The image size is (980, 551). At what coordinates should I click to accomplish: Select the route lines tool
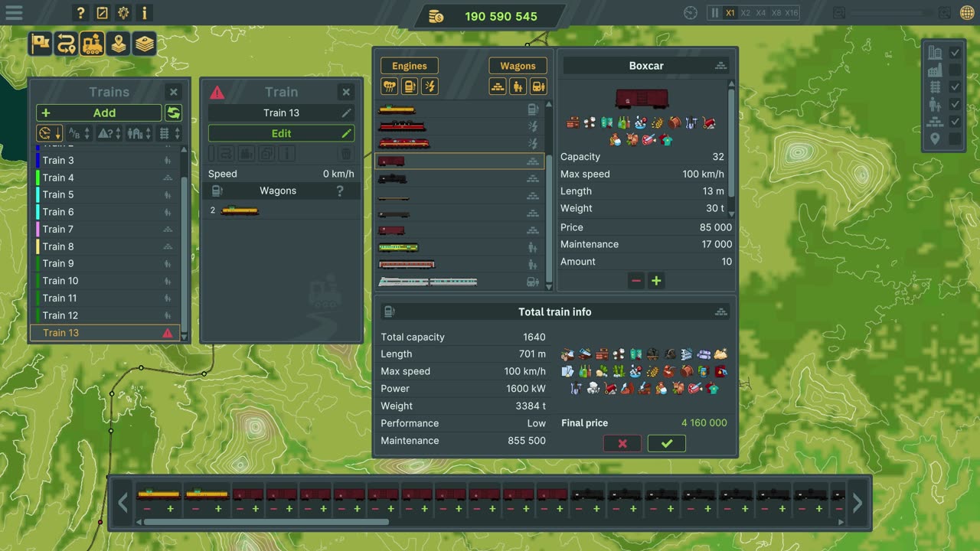click(67, 44)
